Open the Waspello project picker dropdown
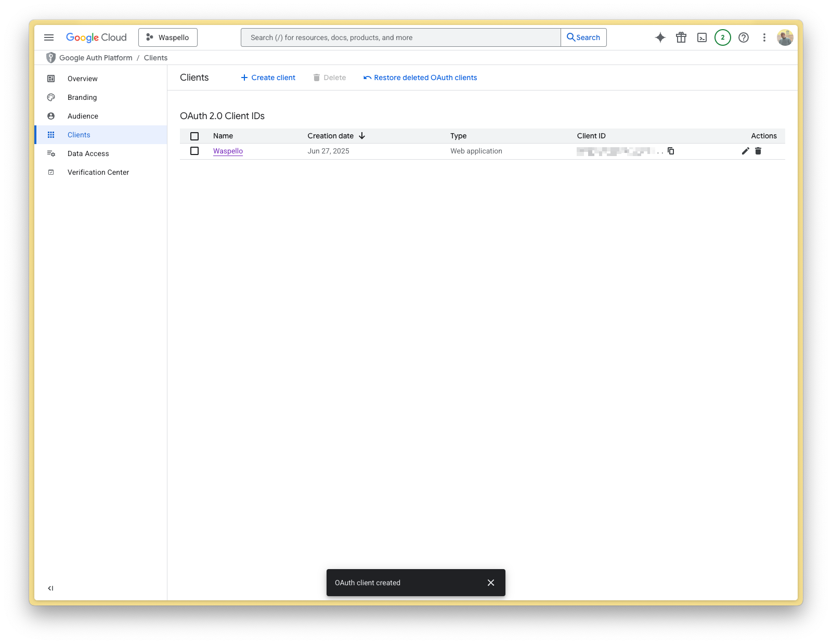This screenshot has height=644, width=832. pos(167,37)
